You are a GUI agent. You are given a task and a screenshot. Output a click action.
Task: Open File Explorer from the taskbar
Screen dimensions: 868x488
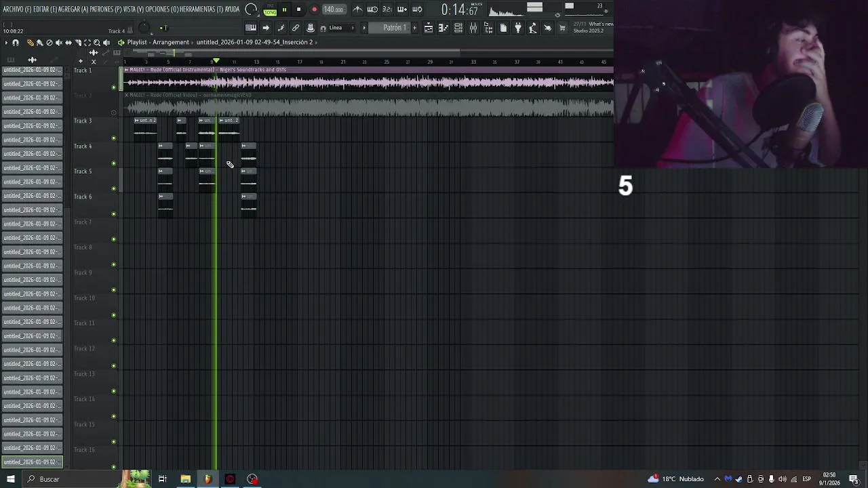[x=185, y=479]
